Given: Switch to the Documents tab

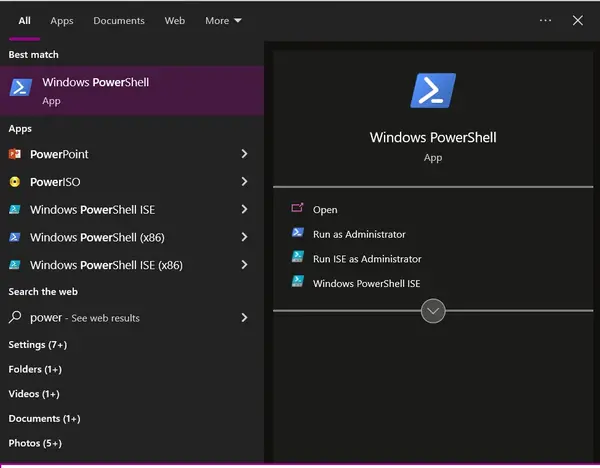Looking at the screenshot, I should tap(119, 21).
